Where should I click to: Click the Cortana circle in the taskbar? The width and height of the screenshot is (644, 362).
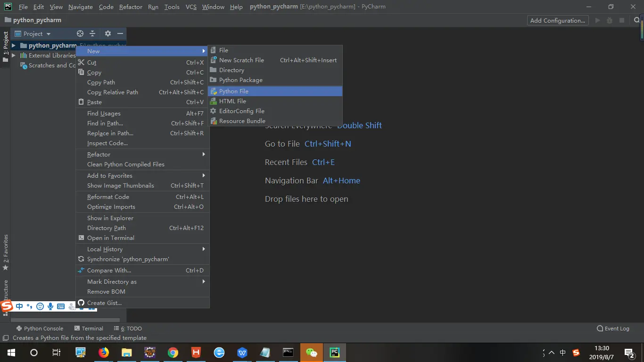pyautogui.click(x=34, y=353)
